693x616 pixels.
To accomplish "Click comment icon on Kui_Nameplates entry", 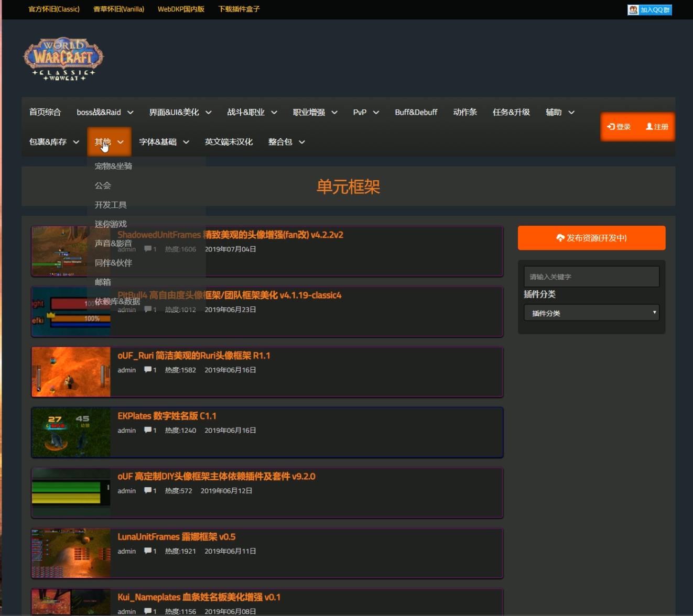I will tap(148, 611).
